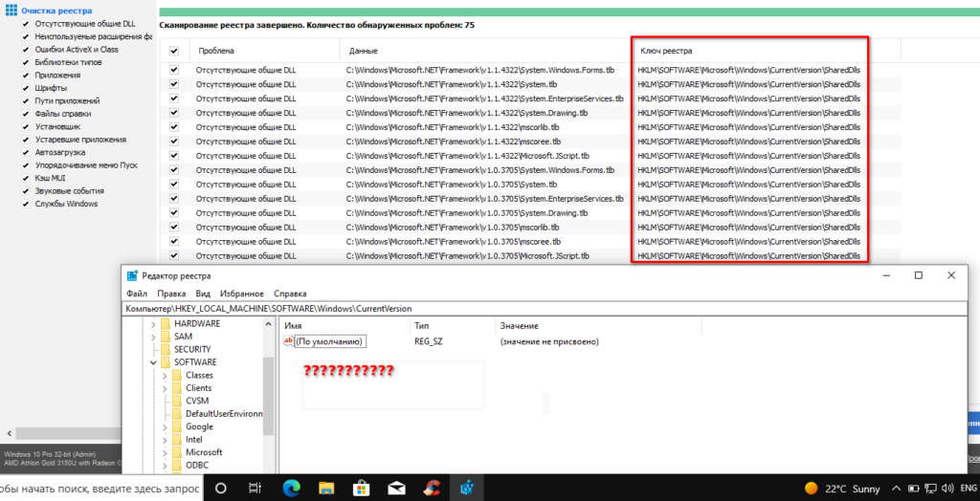
Task: Expand the SAM key in registry tree
Action: (153, 337)
